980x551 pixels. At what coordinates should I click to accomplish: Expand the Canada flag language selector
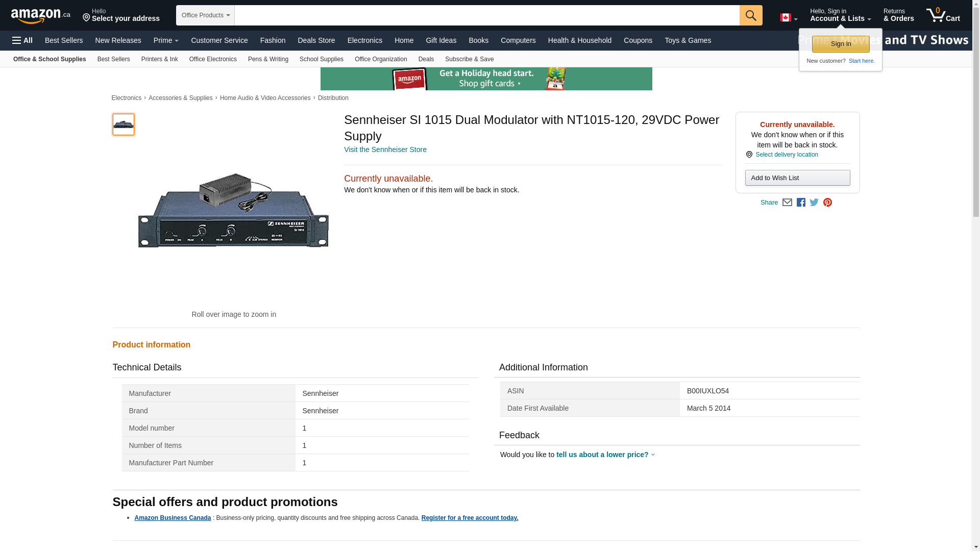pos(788,18)
